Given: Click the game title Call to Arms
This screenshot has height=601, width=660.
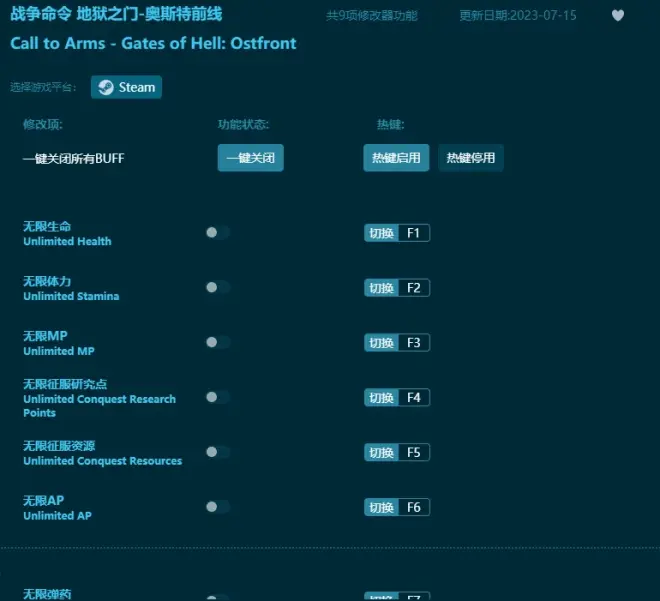Looking at the screenshot, I should (x=153, y=43).
